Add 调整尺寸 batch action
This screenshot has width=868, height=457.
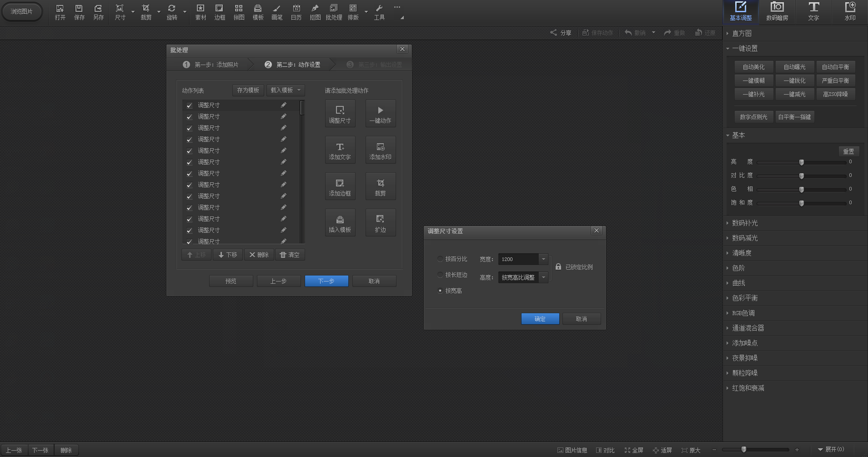[x=340, y=114]
